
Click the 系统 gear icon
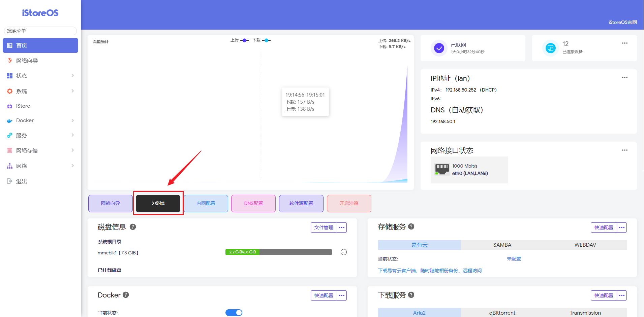pos(10,91)
